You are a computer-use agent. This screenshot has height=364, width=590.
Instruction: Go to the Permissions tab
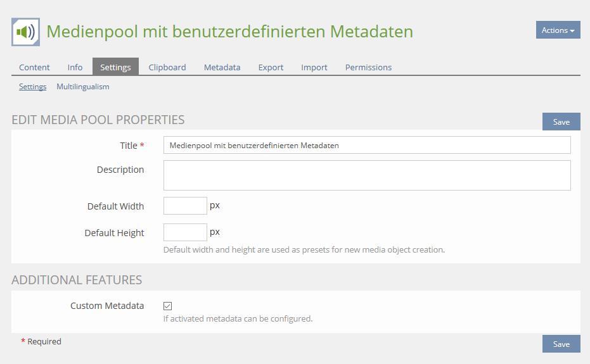368,67
